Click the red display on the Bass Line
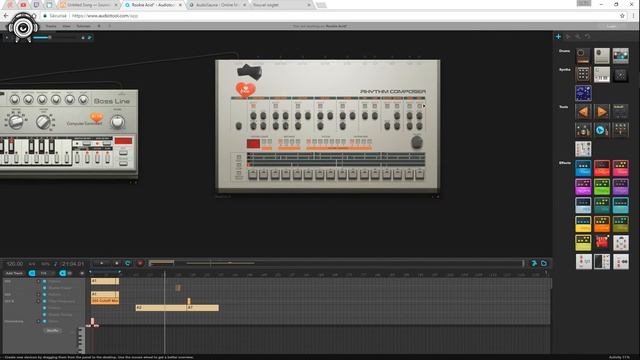 click(x=123, y=141)
